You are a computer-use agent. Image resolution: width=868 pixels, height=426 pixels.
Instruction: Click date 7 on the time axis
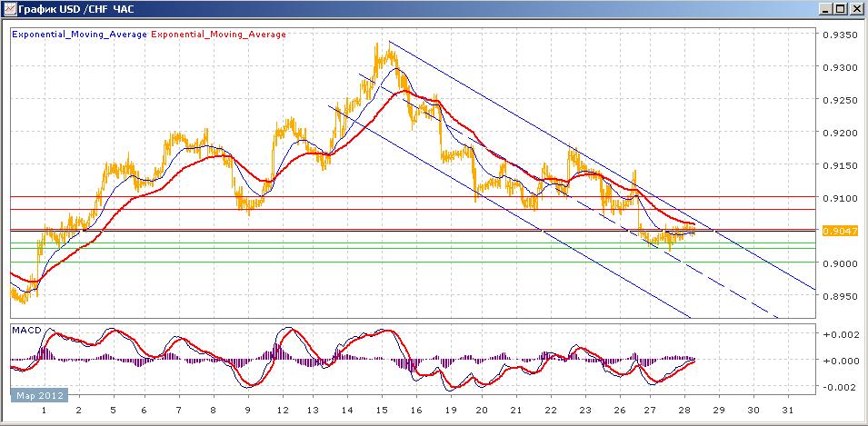pyautogui.click(x=178, y=411)
